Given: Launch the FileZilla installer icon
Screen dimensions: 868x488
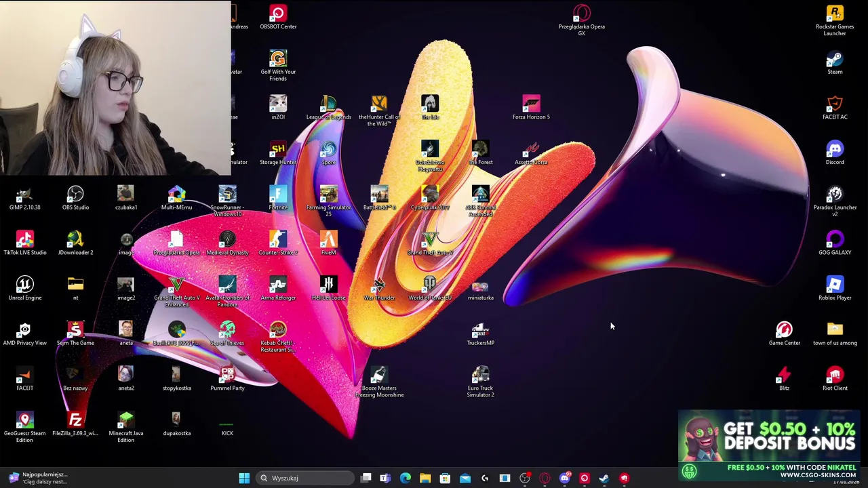Looking at the screenshot, I should [75, 424].
